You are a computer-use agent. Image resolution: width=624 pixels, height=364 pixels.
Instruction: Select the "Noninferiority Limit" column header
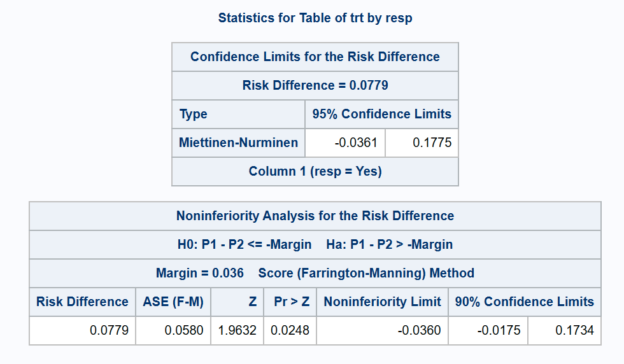pos(382,302)
